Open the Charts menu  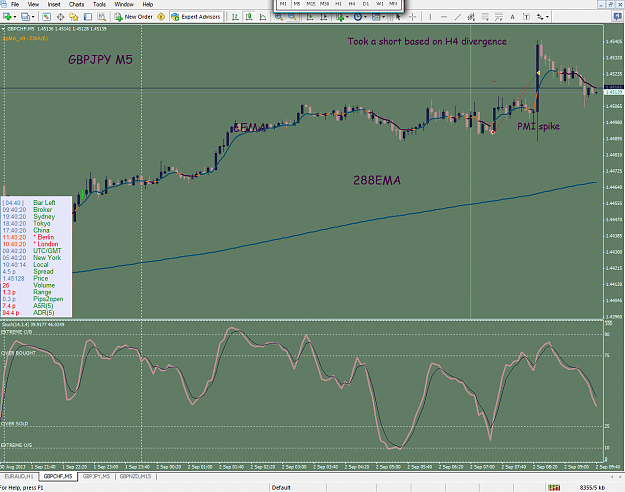click(x=76, y=4)
